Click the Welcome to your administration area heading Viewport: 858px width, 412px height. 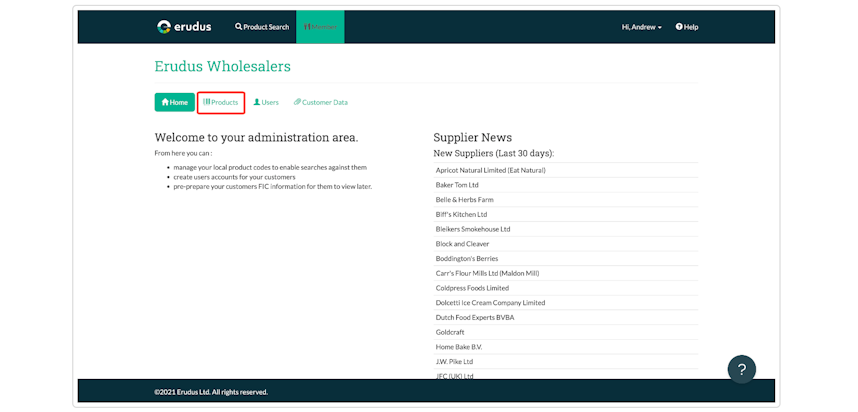click(257, 137)
